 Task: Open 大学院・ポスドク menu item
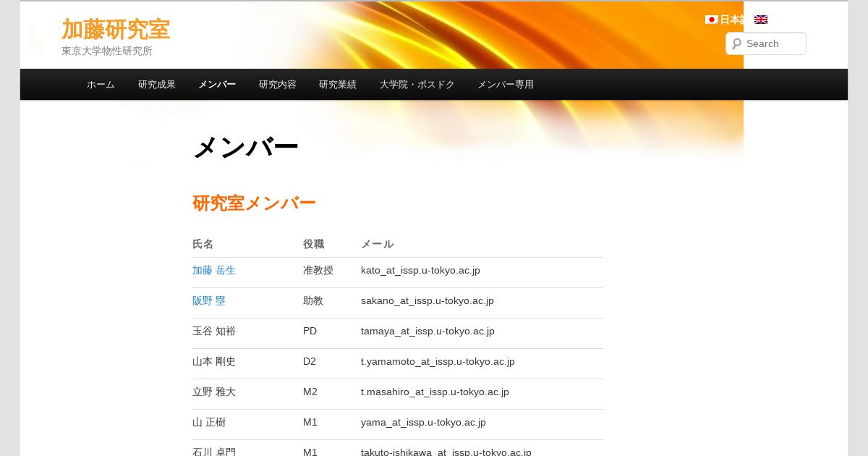pos(417,85)
